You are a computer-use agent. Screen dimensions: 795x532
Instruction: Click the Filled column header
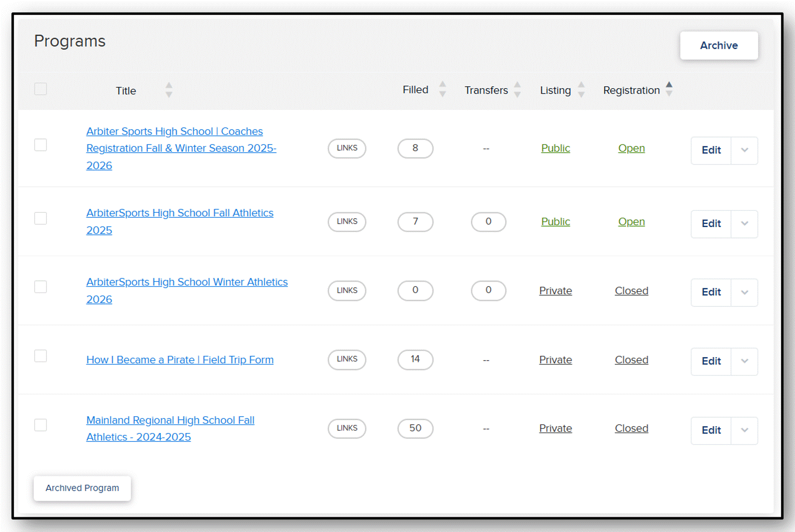point(415,90)
